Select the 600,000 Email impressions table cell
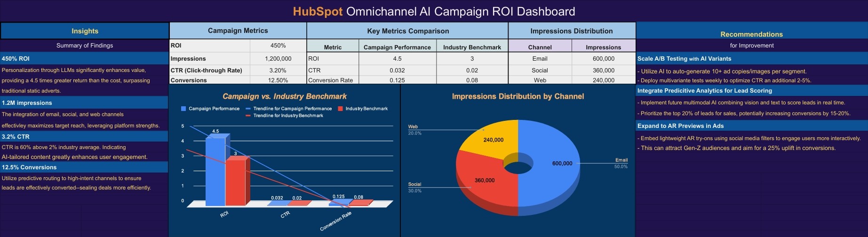The height and width of the screenshot is (237, 868). click(x=604, y=59)
